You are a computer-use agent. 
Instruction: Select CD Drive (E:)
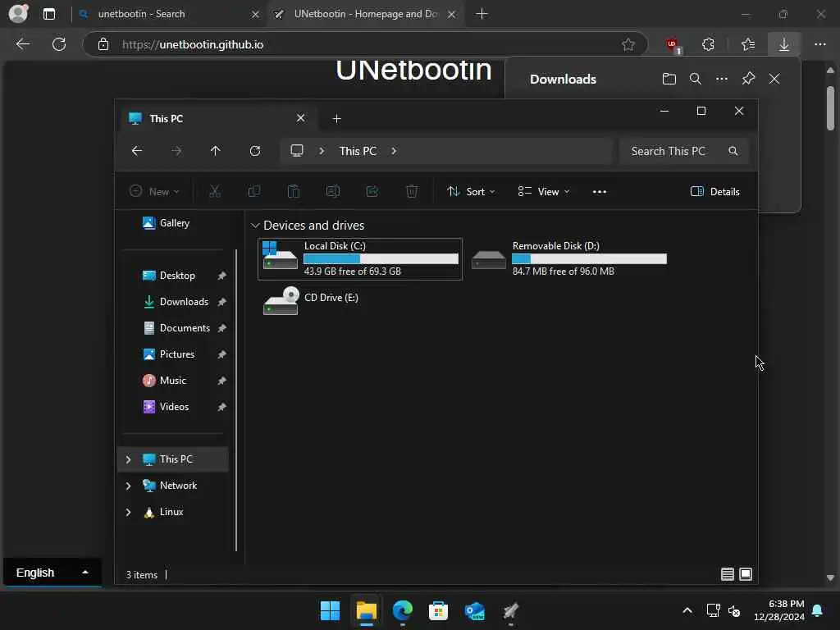click(x=360, y=301)
